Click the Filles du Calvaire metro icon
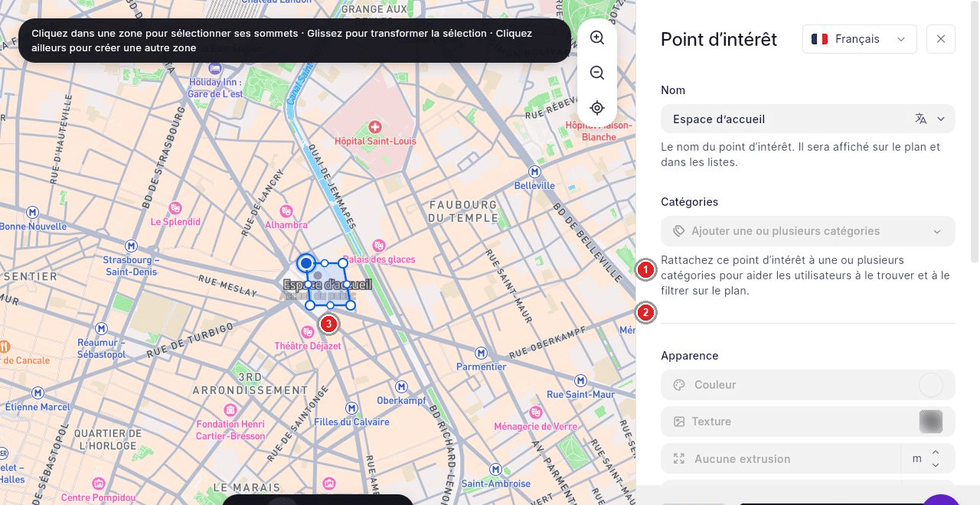 352,408
